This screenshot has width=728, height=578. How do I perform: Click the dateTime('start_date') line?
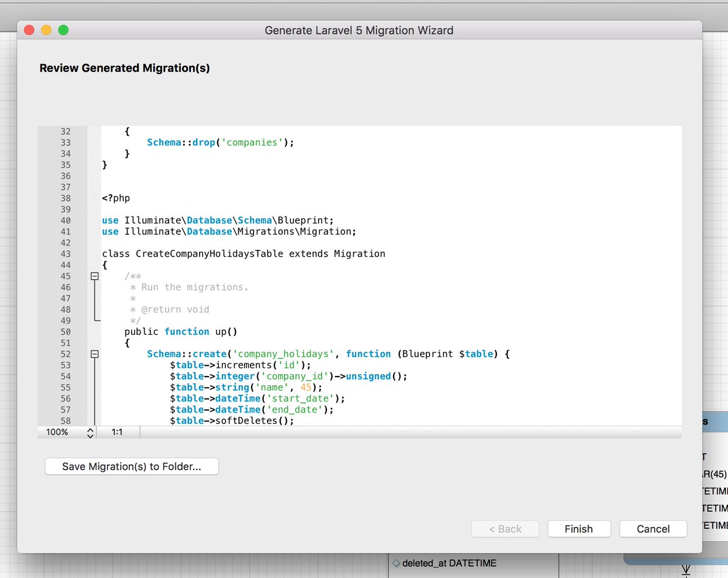[257, 398]
